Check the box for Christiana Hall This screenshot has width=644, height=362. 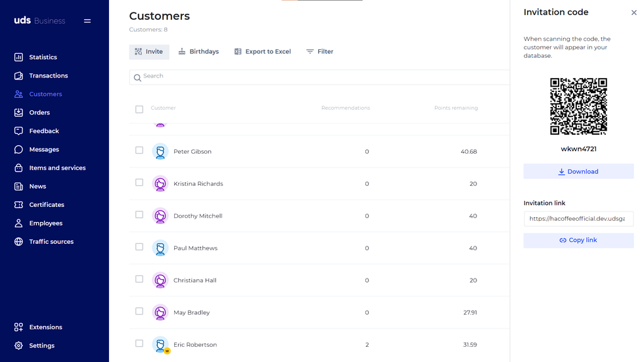coord(139,279)
